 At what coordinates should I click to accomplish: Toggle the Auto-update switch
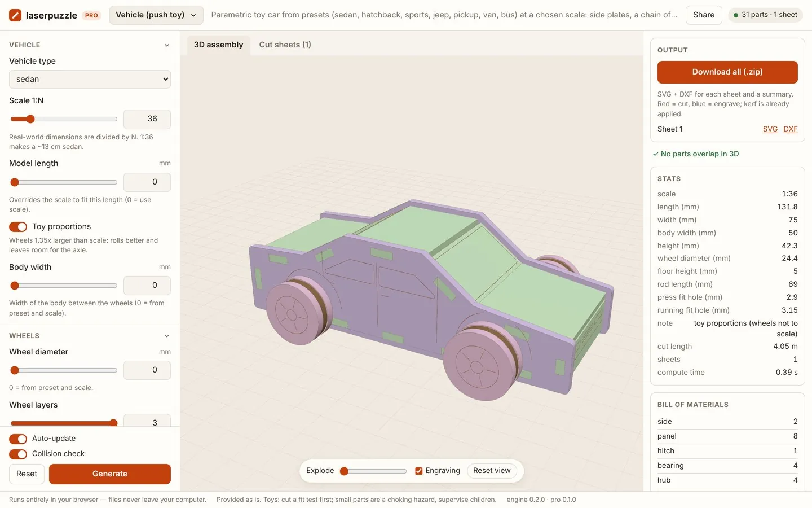click(x=18, y=439)
